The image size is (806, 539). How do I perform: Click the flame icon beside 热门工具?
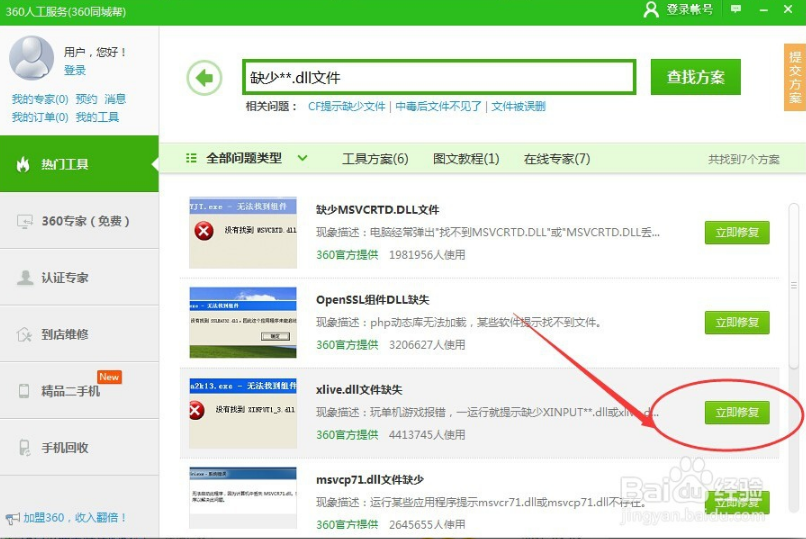point(23,164)
